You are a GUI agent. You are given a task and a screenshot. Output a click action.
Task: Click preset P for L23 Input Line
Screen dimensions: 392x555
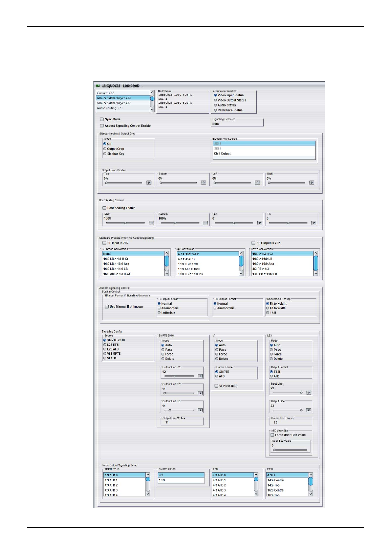(x=309, y=393)
